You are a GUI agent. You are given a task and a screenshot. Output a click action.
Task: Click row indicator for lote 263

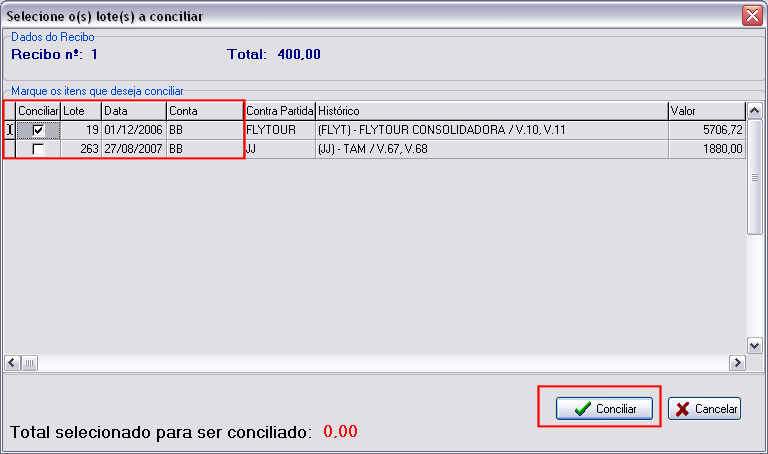click(x=9, y=149)
